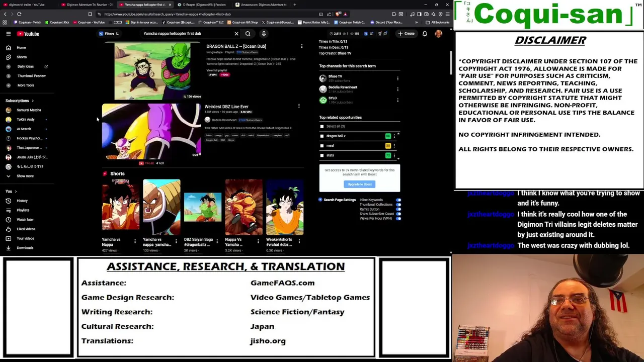Open 'Weirdest DBZ Line Ever' title

click(x=226, y=107)
